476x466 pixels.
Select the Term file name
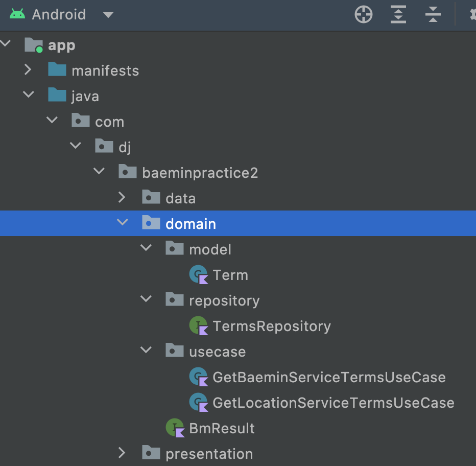[230, 275]
